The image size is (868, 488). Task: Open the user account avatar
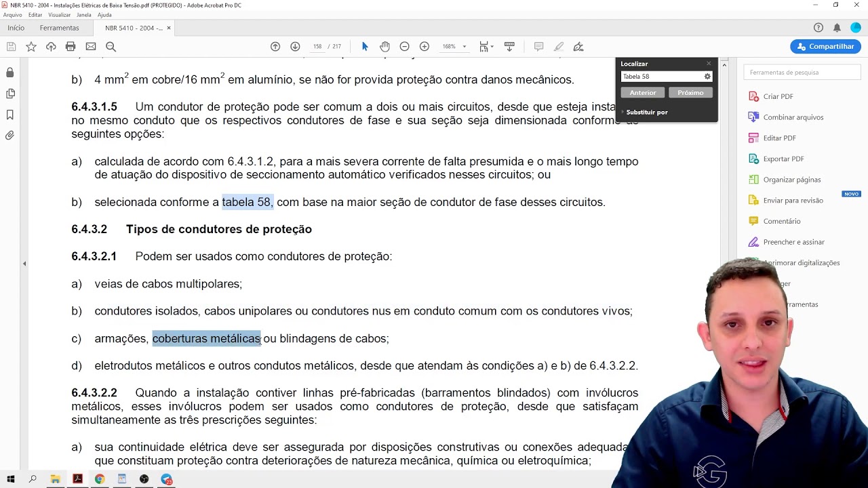855,28
